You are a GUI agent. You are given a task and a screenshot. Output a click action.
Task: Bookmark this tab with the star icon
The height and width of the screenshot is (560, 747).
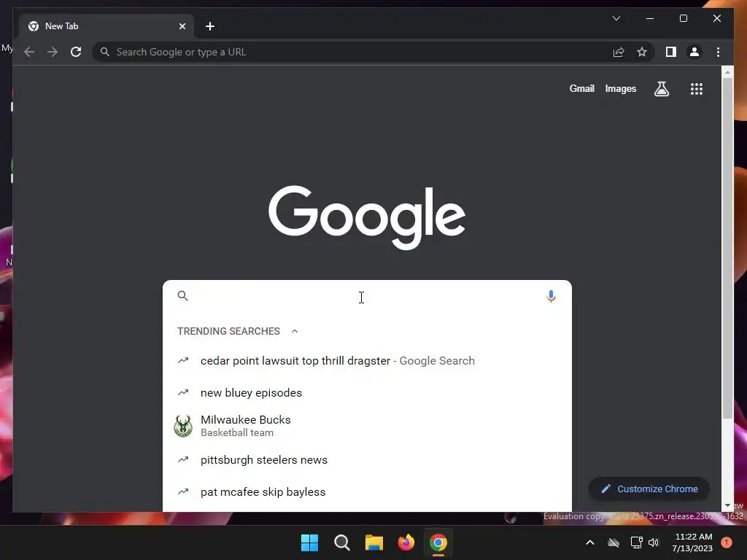click(642, 52)
